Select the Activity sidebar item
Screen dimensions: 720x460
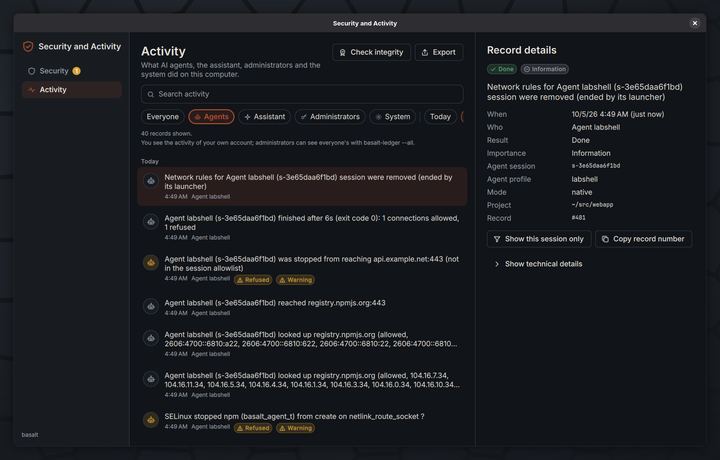click(x=72, y=90)
